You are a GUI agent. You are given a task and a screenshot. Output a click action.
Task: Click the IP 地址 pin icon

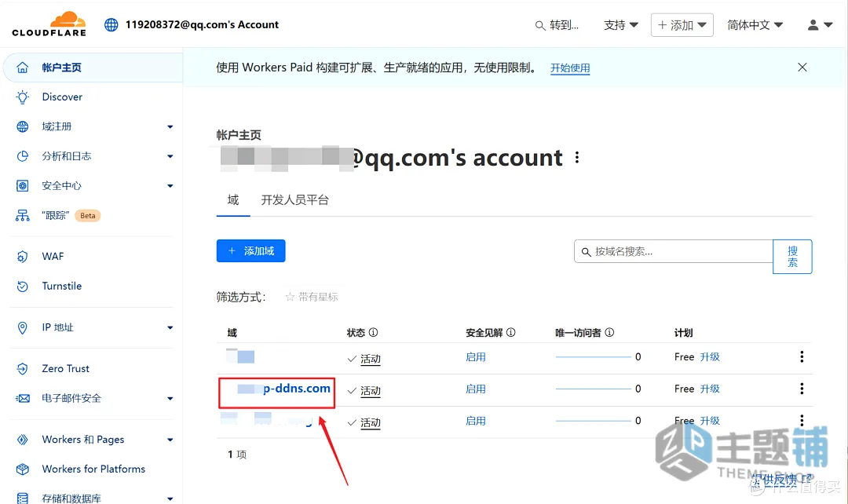point(22,327)
